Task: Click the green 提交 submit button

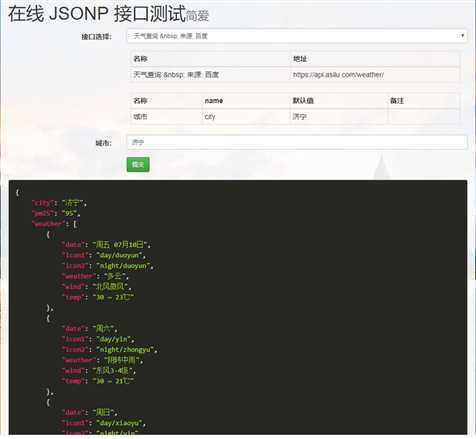Action: click(138, 164)
